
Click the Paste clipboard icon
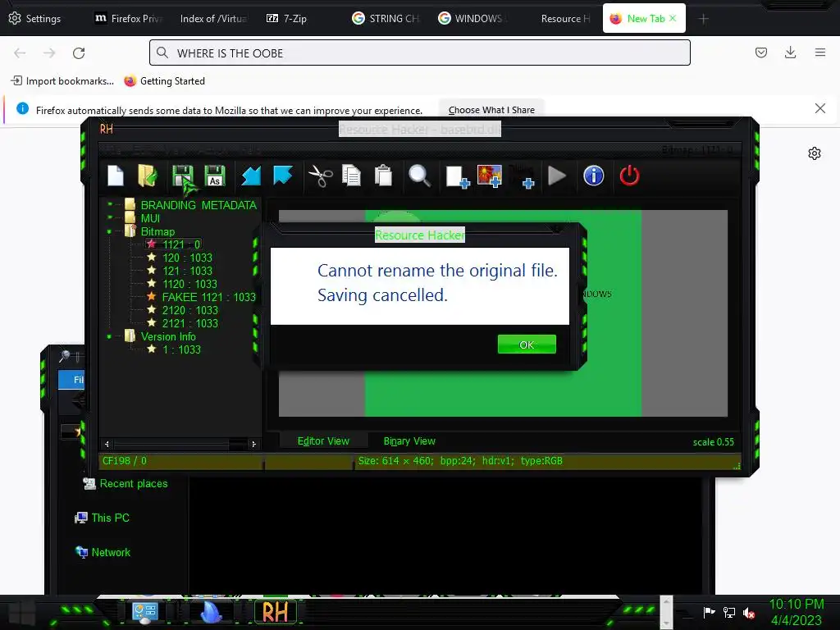click(384, 176)
